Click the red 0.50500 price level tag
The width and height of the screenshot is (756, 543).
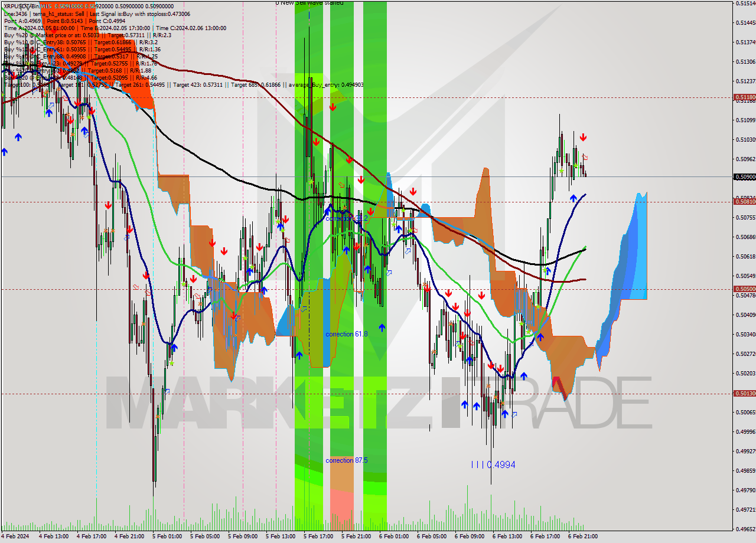744,289
